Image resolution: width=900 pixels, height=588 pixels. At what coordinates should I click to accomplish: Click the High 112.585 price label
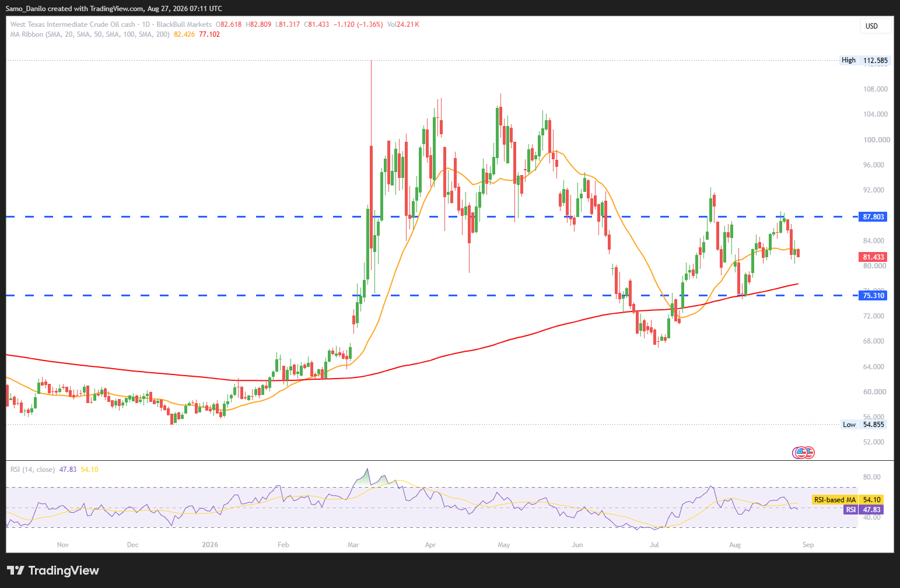click(x=864, y=60)
